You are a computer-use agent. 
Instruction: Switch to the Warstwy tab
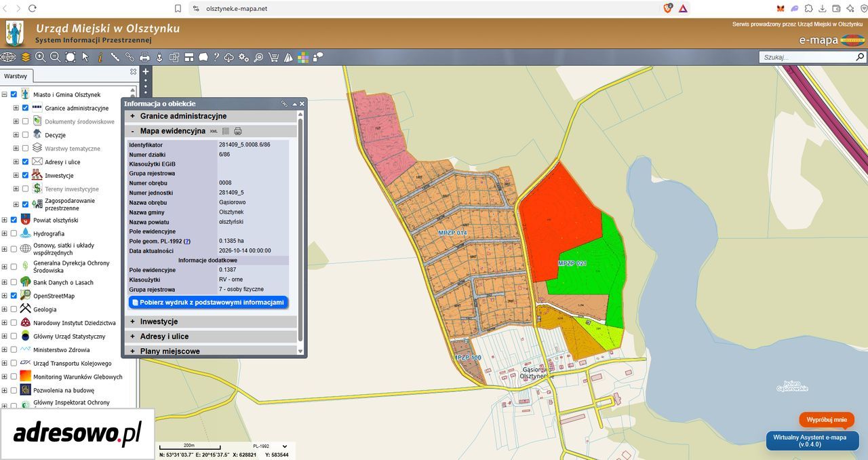pyautogui.click(x=16, y=76)
